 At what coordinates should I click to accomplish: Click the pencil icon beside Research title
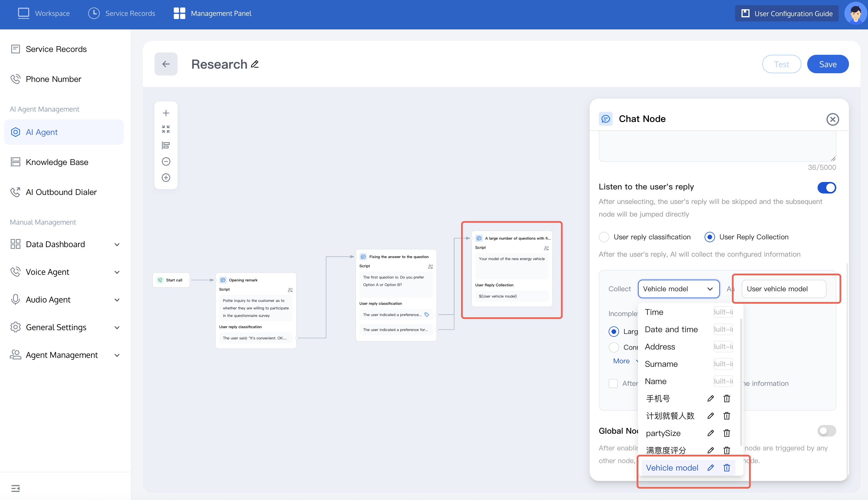(x=255, y=64)
